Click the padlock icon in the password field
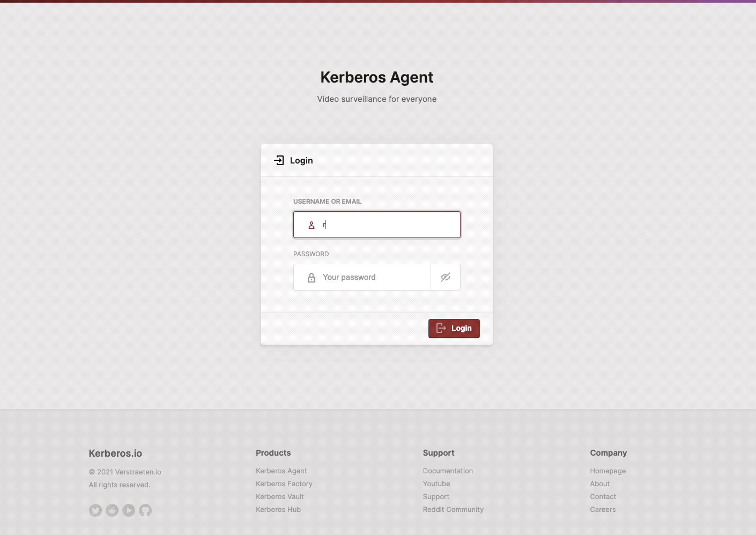Viewport: 756px width, 535px height. (312, 277)
